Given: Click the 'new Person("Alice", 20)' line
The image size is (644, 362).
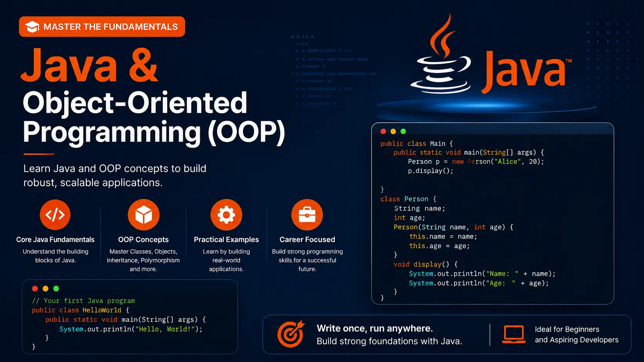Looking at the screenshot, I should coord(476,162).
